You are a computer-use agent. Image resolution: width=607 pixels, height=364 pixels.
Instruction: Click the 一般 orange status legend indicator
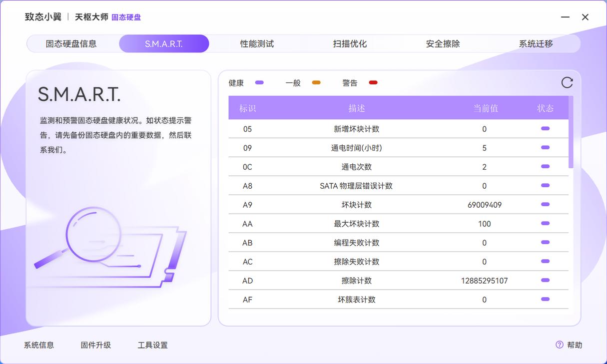point(316,82)
